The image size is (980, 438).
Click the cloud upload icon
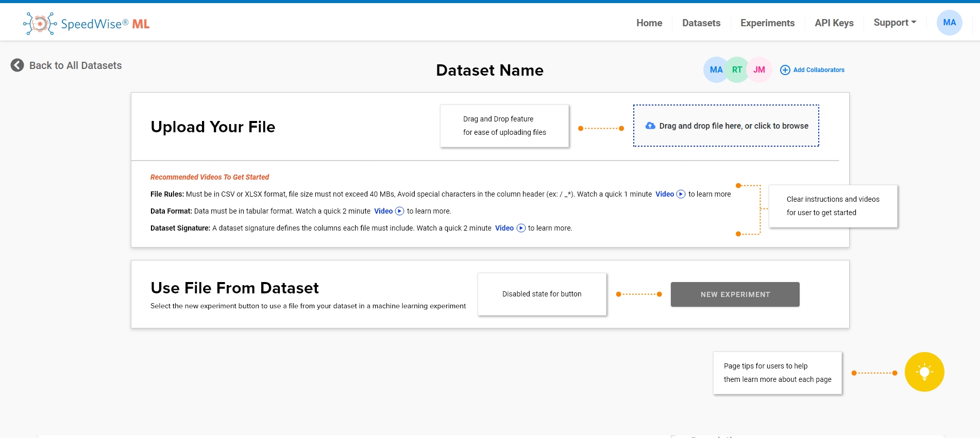coord(650,126)
